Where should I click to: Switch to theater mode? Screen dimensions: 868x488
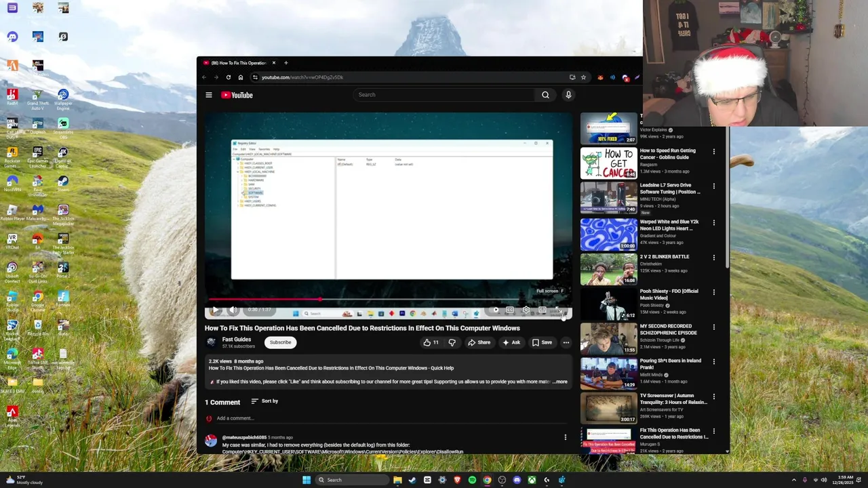(542, 310)
